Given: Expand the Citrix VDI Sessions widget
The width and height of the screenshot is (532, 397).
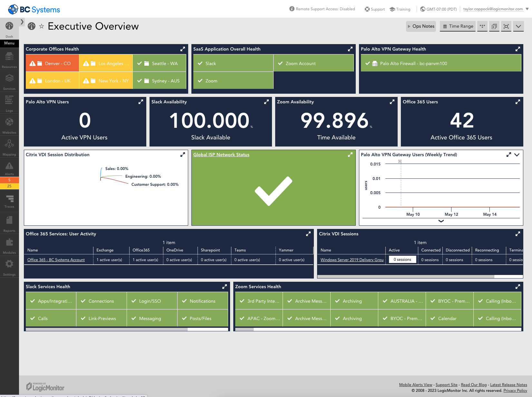Looking at the screenshot, I should point(518,234).
